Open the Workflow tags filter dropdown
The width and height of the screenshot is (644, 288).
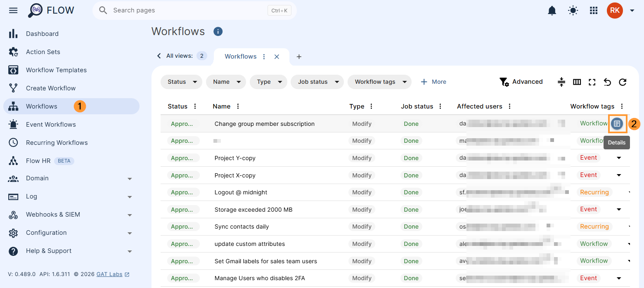coord(379,82)
